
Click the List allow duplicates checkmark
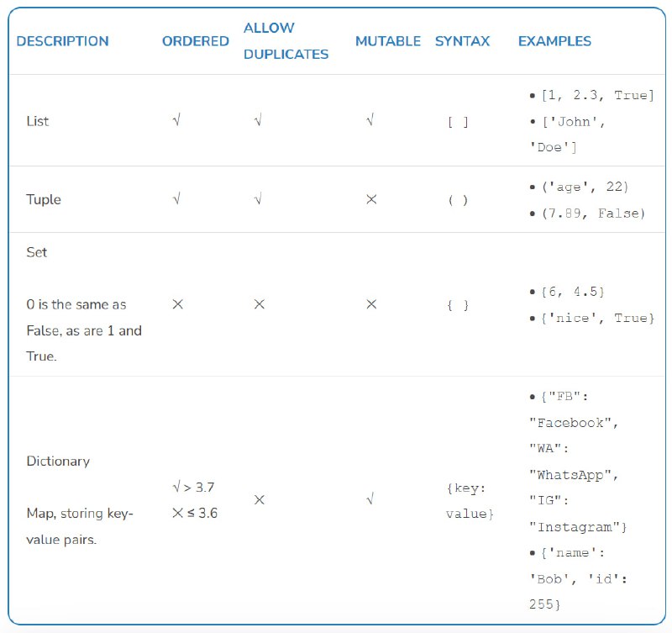[x=258, y=120]
